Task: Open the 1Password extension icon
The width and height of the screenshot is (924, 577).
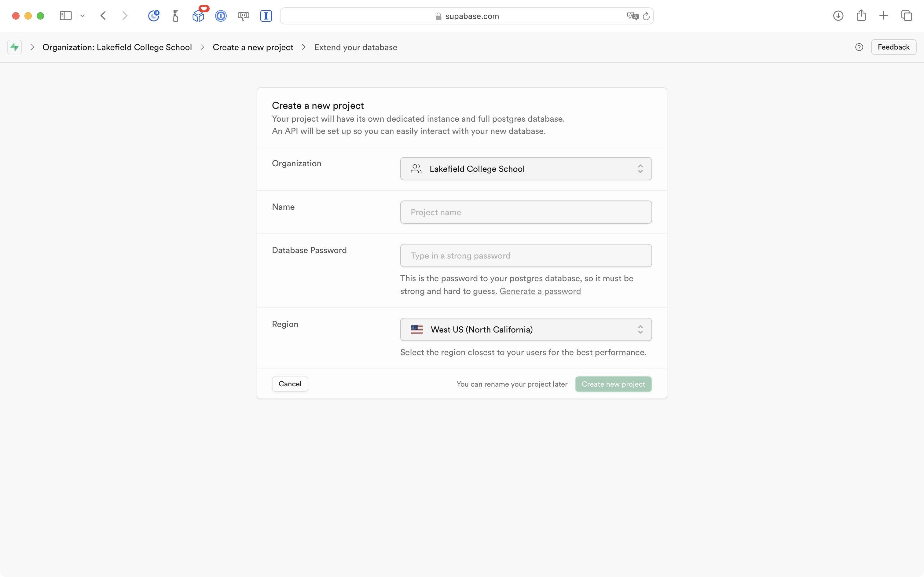Action: pyautogui.click(x=221, y=16)
